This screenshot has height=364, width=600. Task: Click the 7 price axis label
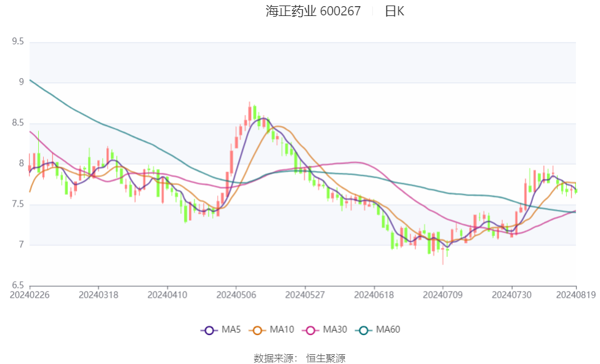tap(22, 244)
